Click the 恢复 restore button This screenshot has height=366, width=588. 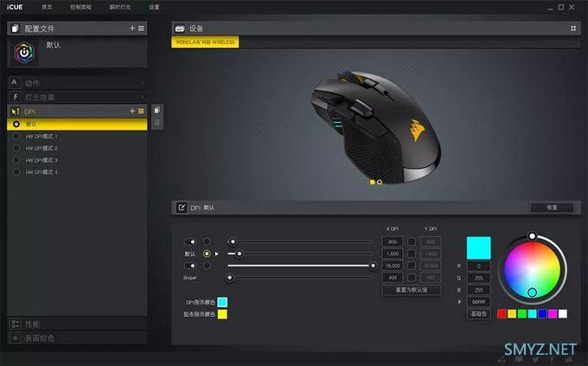[552, 208]
